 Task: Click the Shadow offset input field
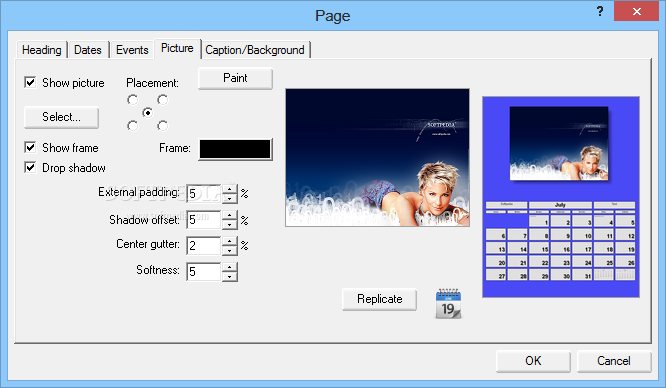pos(204,220)
